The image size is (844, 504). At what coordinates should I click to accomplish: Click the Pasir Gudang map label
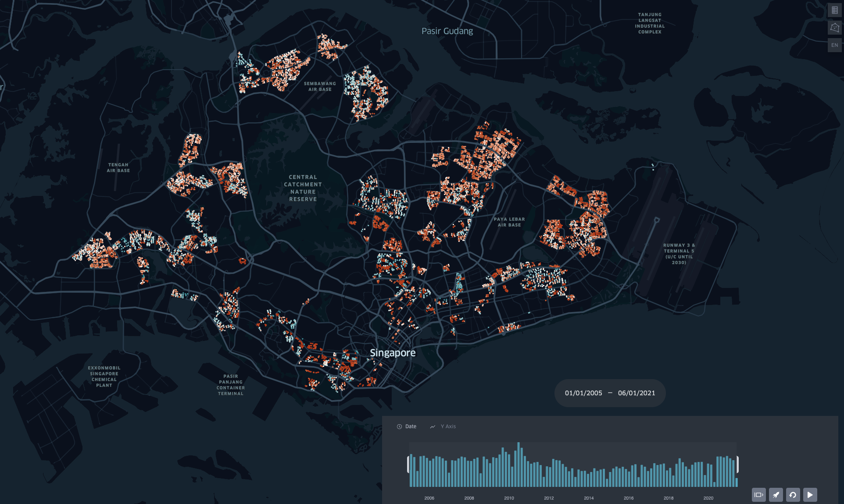(x=447, y=31)
